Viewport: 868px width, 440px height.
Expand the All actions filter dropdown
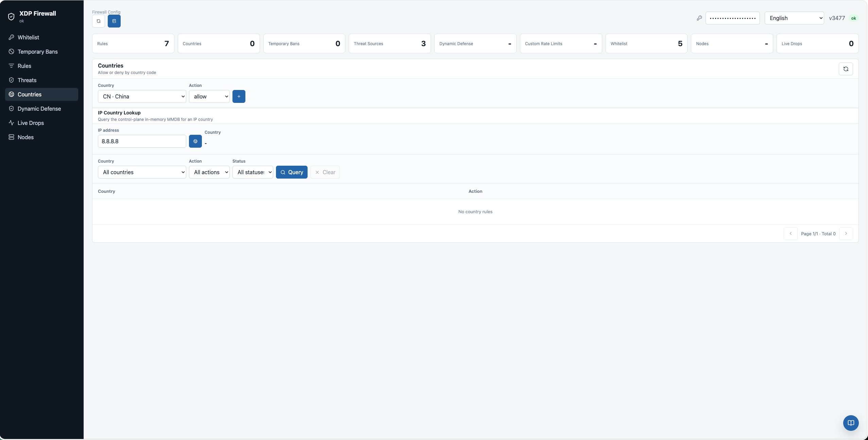209,172
